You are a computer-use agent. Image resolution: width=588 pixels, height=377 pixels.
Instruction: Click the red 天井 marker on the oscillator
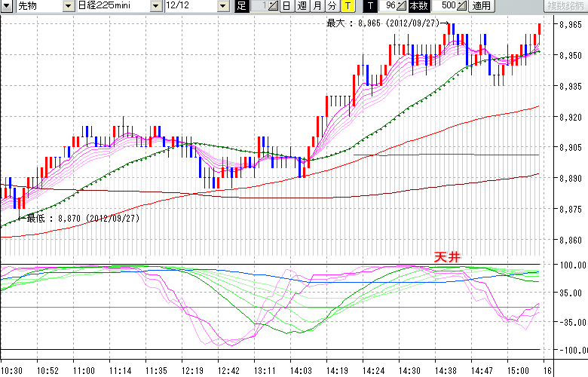[x=446, y=257]
